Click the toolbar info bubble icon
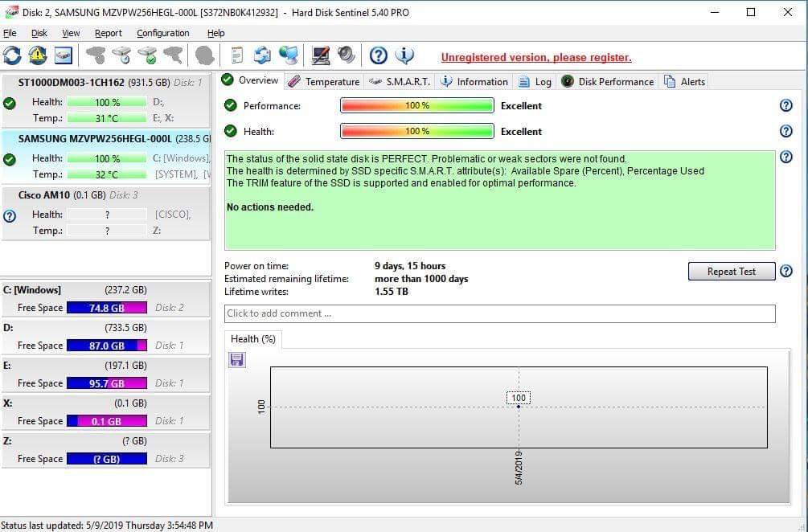 pos(404,55)
